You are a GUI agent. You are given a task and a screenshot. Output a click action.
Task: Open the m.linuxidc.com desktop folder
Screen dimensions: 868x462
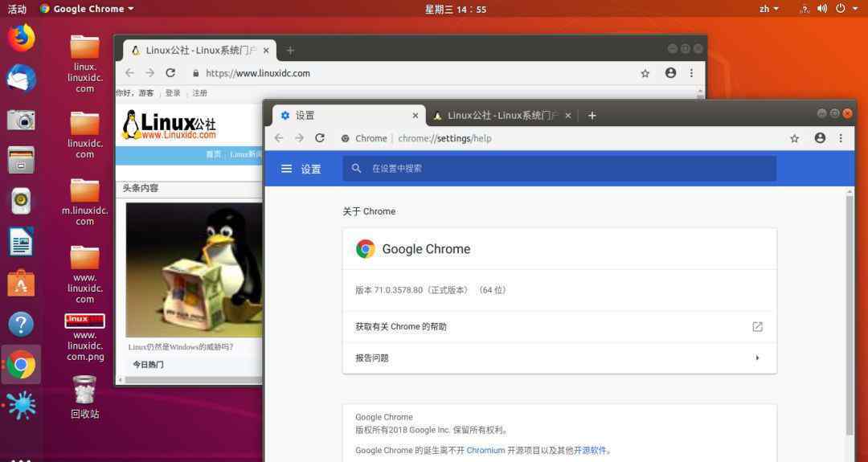click(x=84, y=202)
